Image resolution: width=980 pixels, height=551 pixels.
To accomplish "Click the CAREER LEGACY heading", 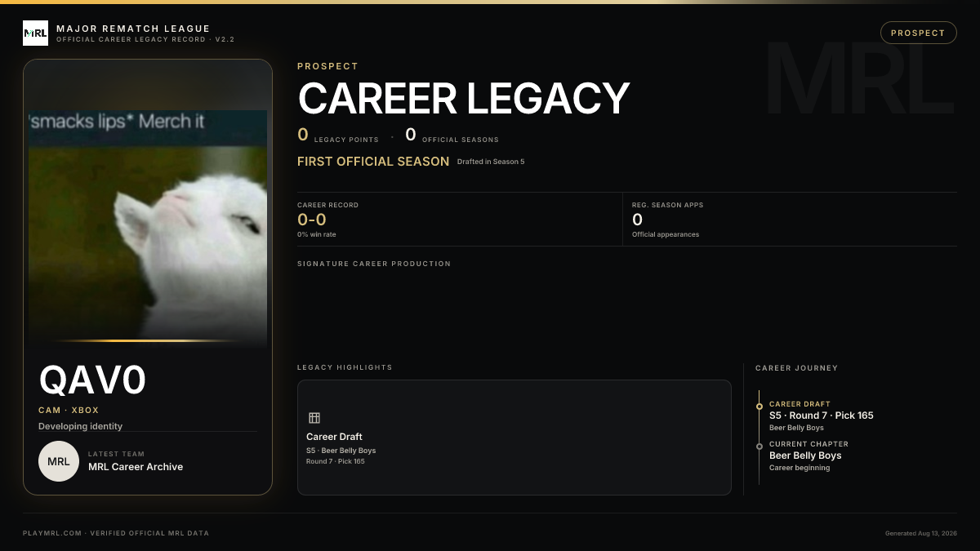I will coord(464,99).
